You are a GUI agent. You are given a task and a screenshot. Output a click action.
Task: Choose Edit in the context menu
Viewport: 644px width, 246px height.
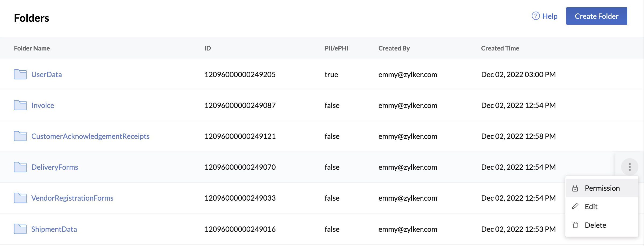pos(591,207)
